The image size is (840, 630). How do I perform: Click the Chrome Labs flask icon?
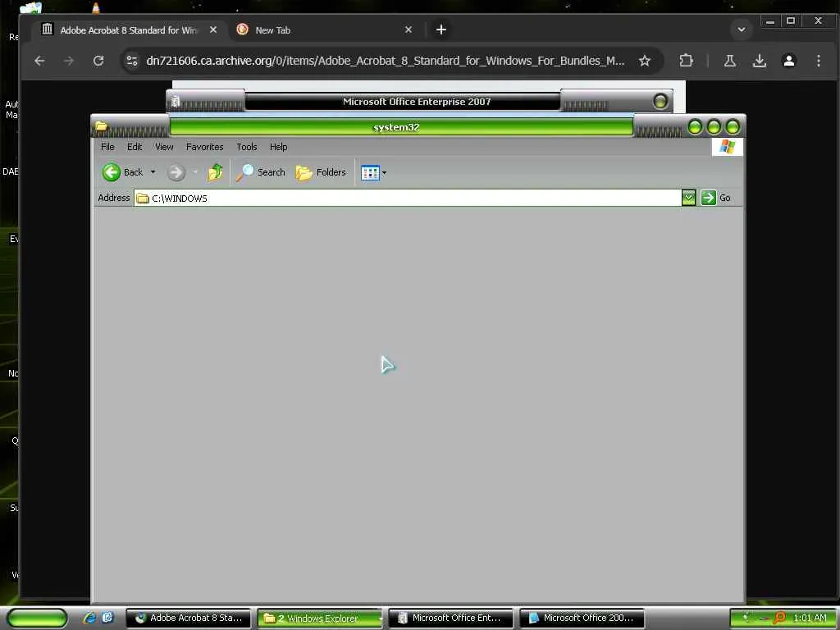729,61
